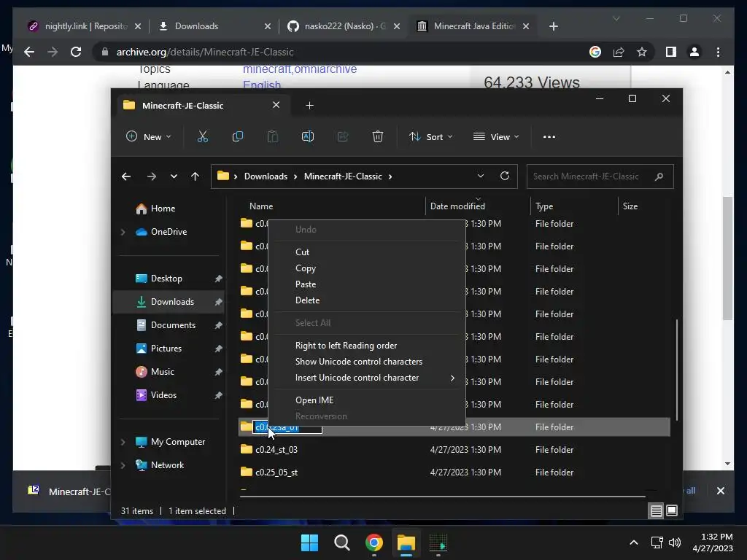Choose Copy from the context menu
Image resolution: width=747 pixels, height=560 pixels.
(x=367, y=268)
